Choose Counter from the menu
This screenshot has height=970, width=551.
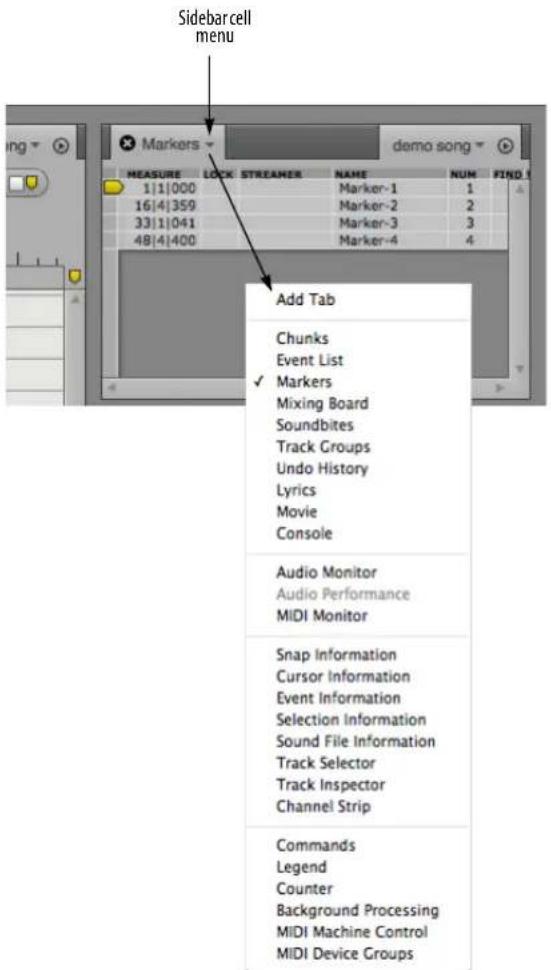click(x=305, y=889)
